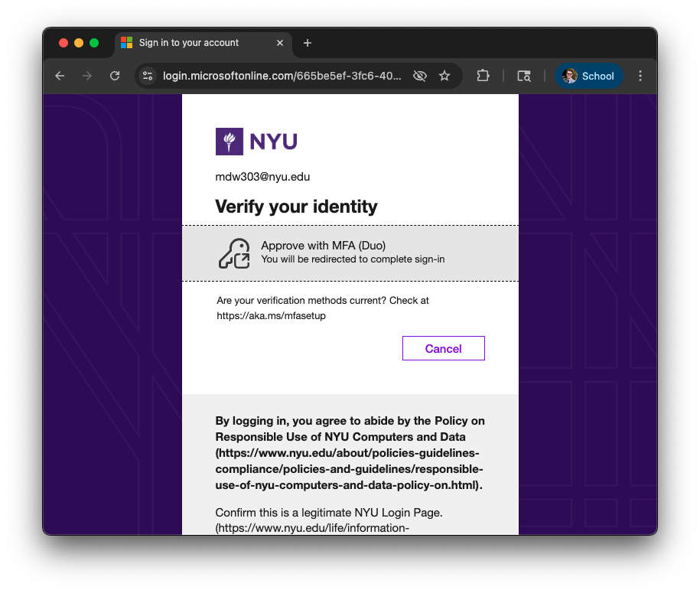This screenshot has width=700, height=590.
Task: Minimize the window using yellow button
Action: pyautogui.click(x=79, y=43)
